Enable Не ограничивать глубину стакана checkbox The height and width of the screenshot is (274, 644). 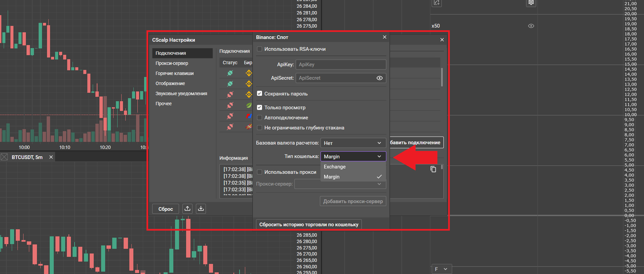[259, 128]
